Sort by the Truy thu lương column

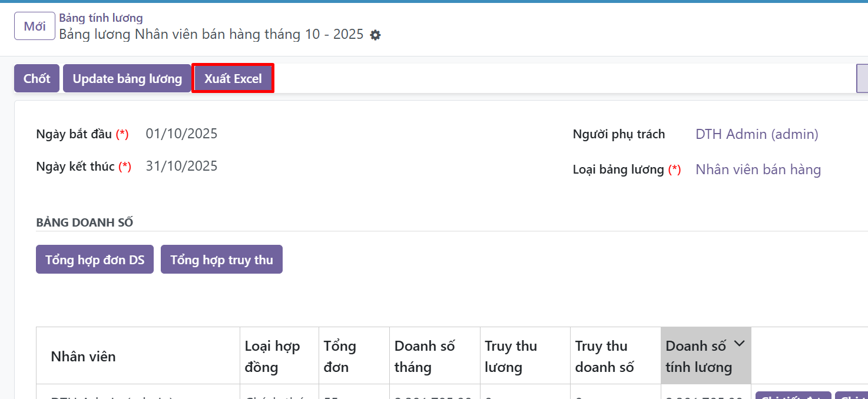click(511, 357)
